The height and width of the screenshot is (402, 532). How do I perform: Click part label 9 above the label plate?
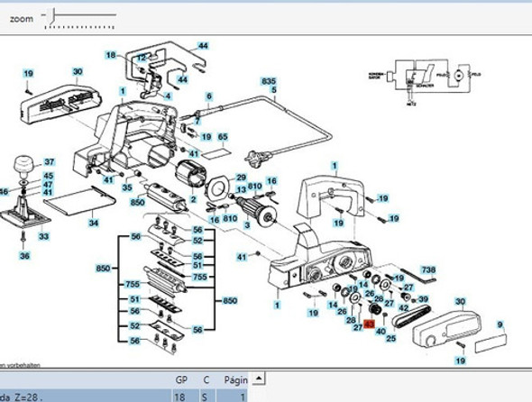click(x=500, y=324)
